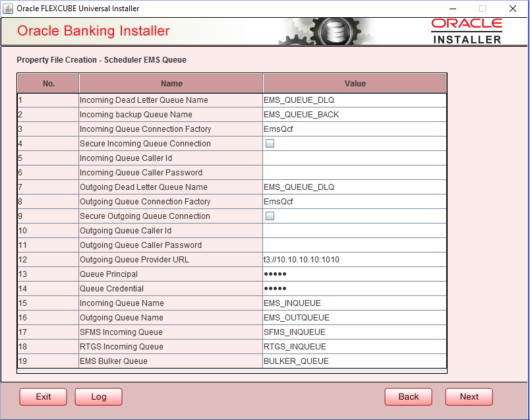The height and width of the screenshot is (420, 530).
Task: Enable Secure Incoming Queue Connection checkbox
Action: coord(270,143)
